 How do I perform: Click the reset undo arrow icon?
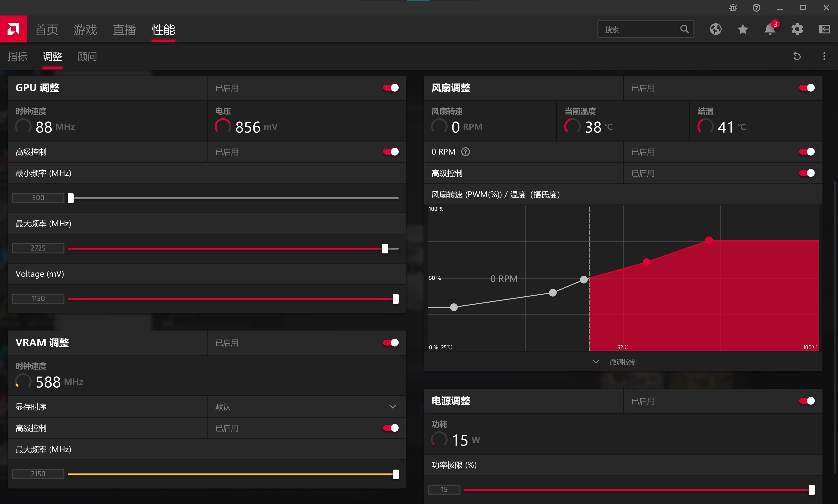(x=797, y=56)
